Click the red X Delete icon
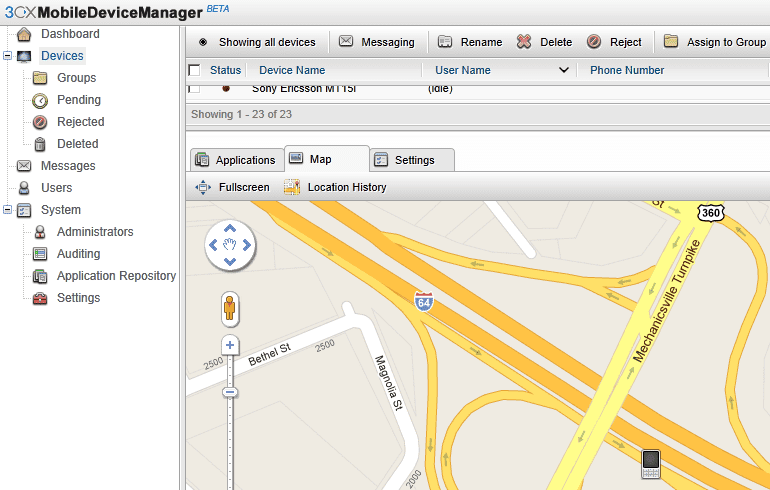The width and height of the screenshot is (770, 490). (524, 42)
